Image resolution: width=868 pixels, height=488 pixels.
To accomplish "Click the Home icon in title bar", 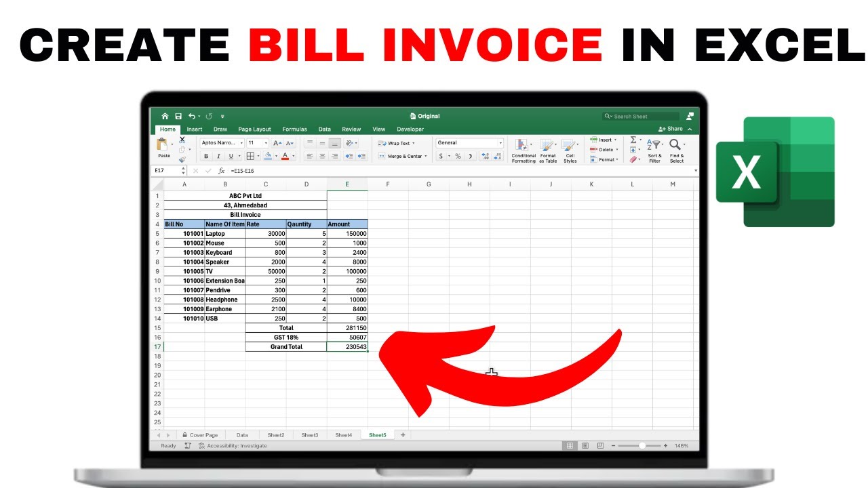I will (x=165, y=116).
